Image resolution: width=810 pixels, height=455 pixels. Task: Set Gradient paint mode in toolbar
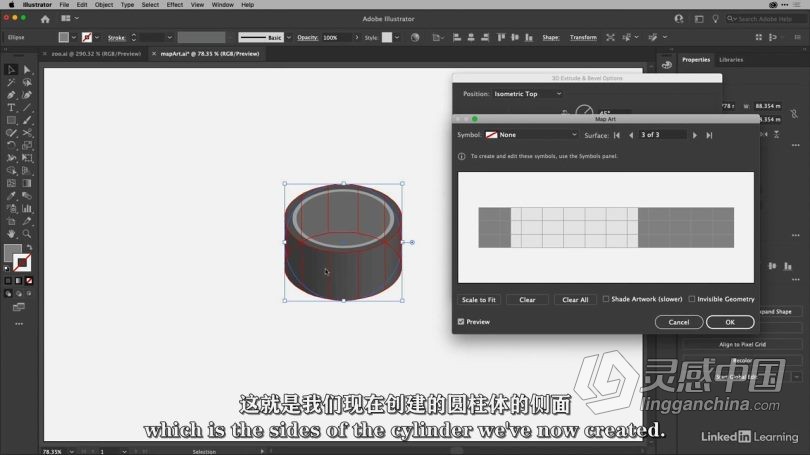point(19,281)
